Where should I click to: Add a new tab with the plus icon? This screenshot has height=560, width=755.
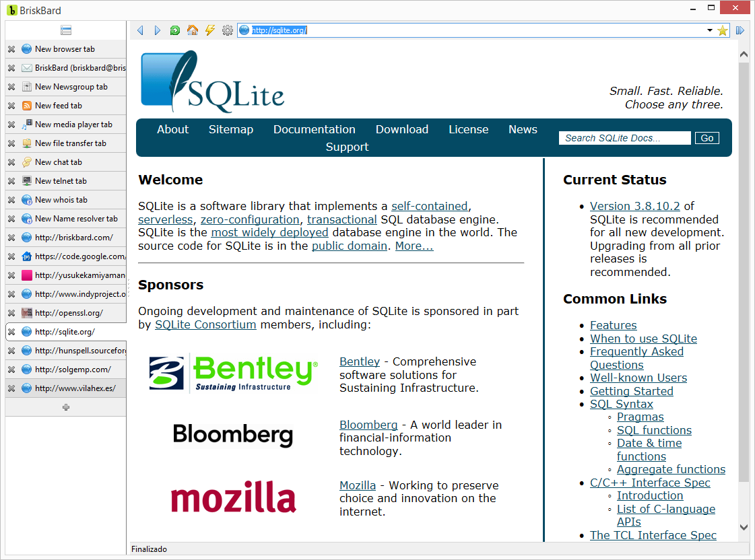pos(66,407)
